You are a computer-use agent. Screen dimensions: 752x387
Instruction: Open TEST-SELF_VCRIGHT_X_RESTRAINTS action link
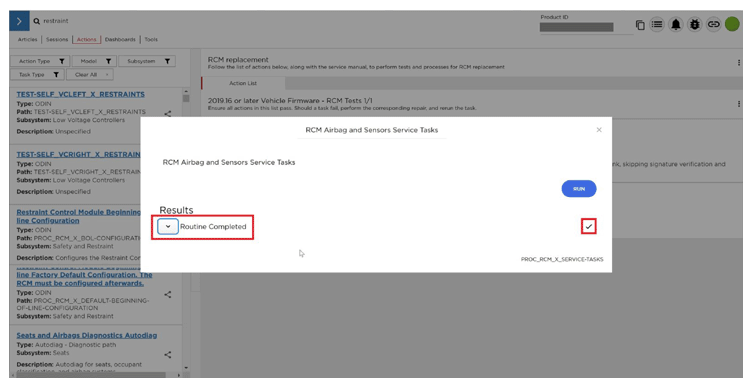pos(78,154)
